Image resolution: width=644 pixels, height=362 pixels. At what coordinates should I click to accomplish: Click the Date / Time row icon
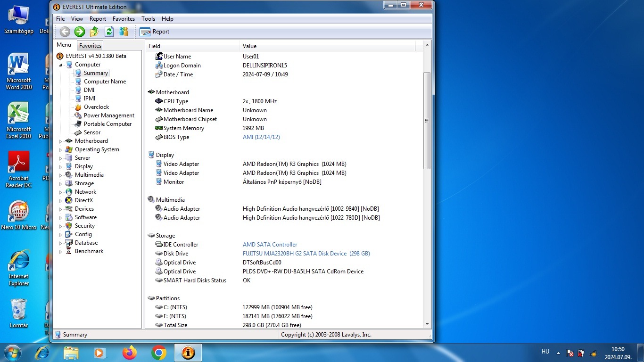coord(159,74)
